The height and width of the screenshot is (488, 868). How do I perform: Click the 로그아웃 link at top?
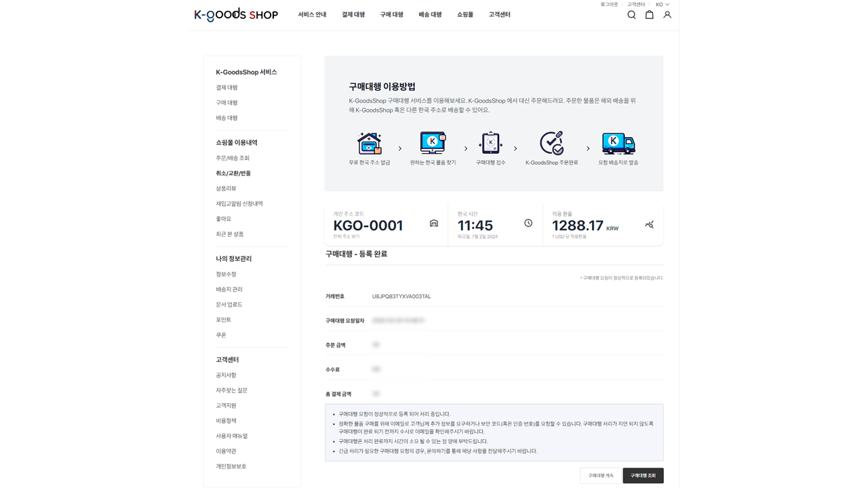pyautogui.click(x=609, y=5)
